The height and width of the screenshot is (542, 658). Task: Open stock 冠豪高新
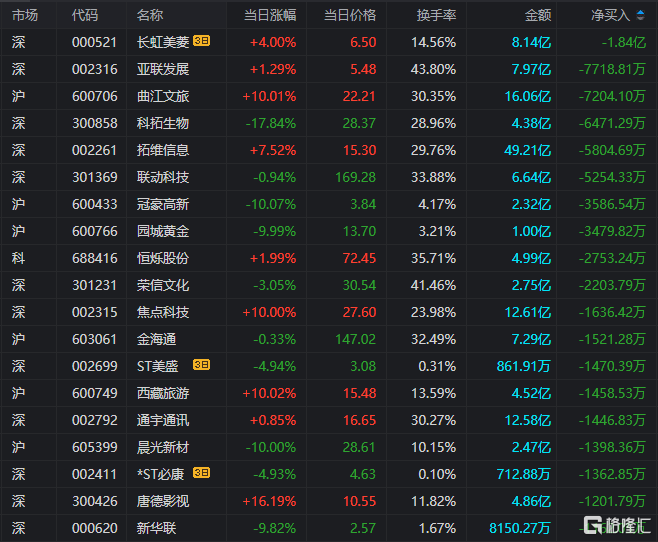(163, 204)
